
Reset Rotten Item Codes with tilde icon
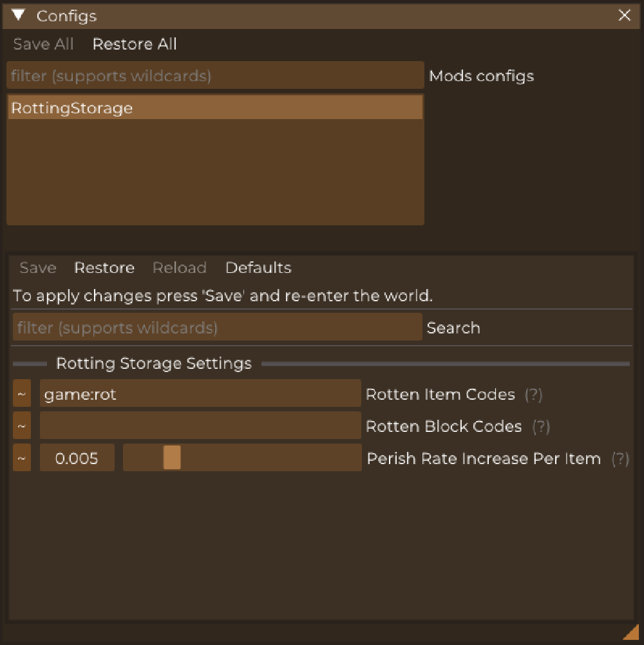tap(22, 394)
